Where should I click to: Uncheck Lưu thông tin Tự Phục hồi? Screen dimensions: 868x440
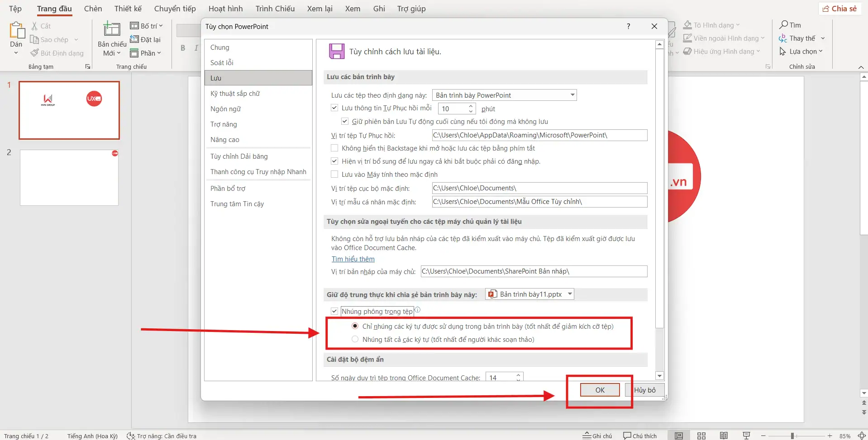[x=334, y=108]
